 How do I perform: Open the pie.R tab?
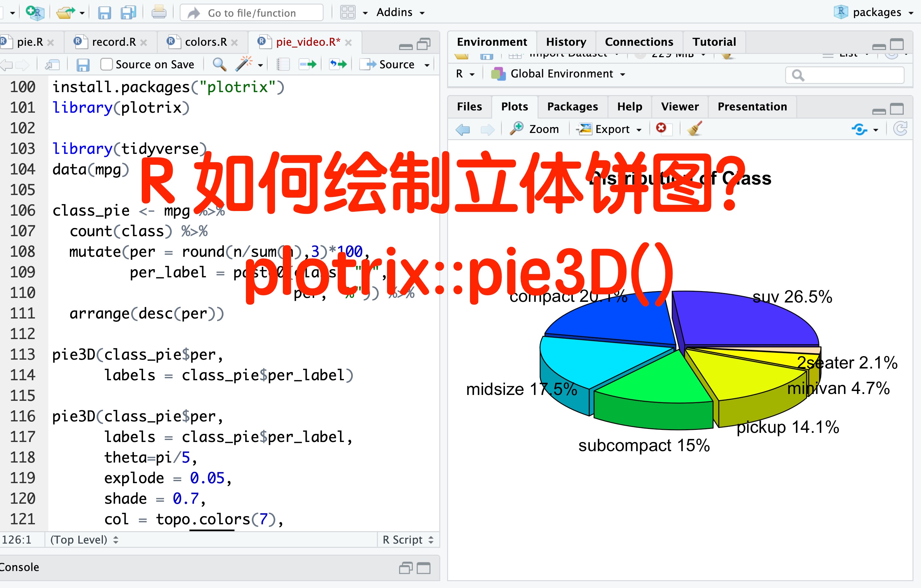(x=32, y=41)
